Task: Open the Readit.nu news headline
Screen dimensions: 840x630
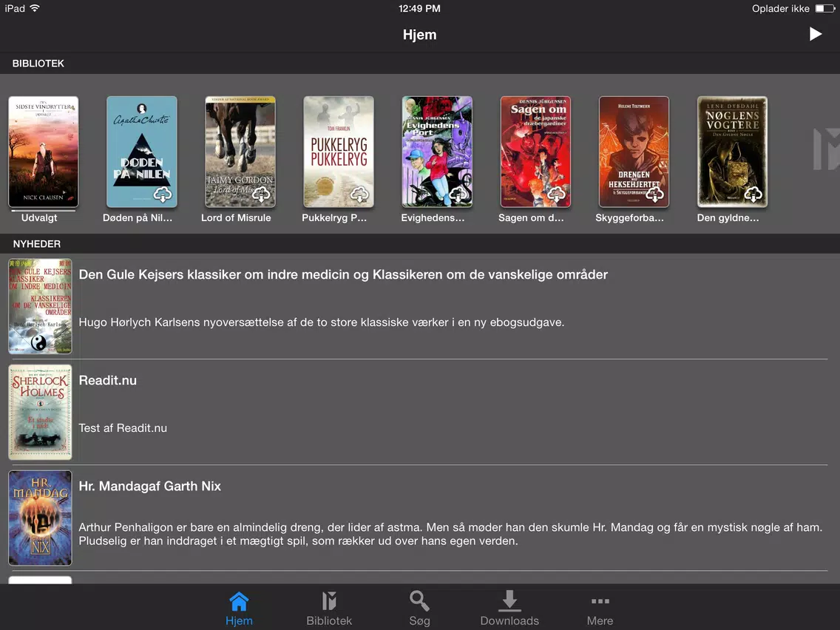Action: [108, 380]
